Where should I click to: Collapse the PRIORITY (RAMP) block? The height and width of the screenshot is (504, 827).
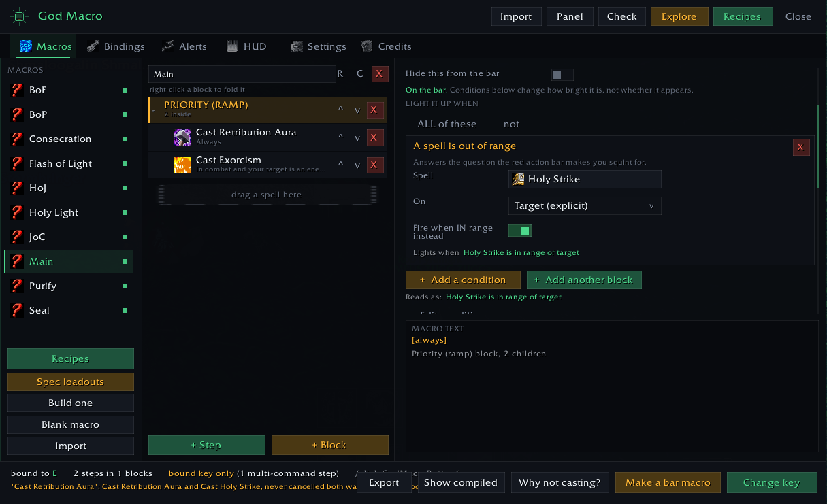point(153,110)
